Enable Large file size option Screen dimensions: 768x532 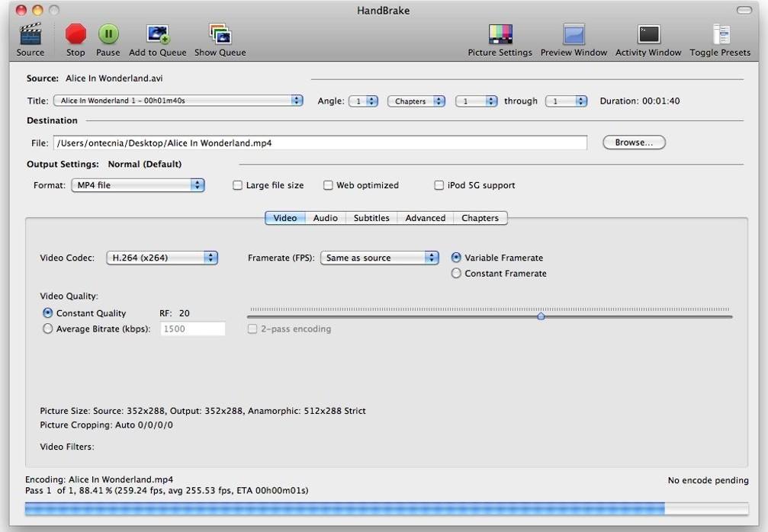pos(237,185)
